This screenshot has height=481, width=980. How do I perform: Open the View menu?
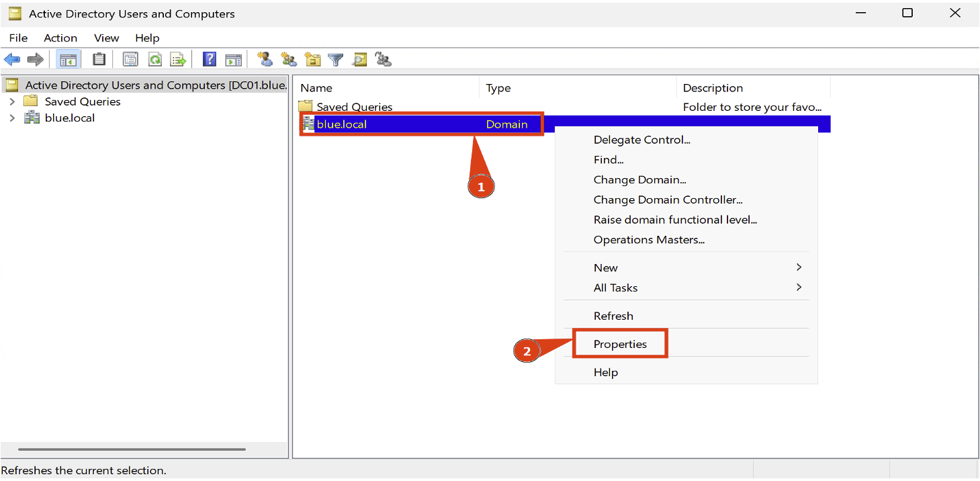(106, 38)
